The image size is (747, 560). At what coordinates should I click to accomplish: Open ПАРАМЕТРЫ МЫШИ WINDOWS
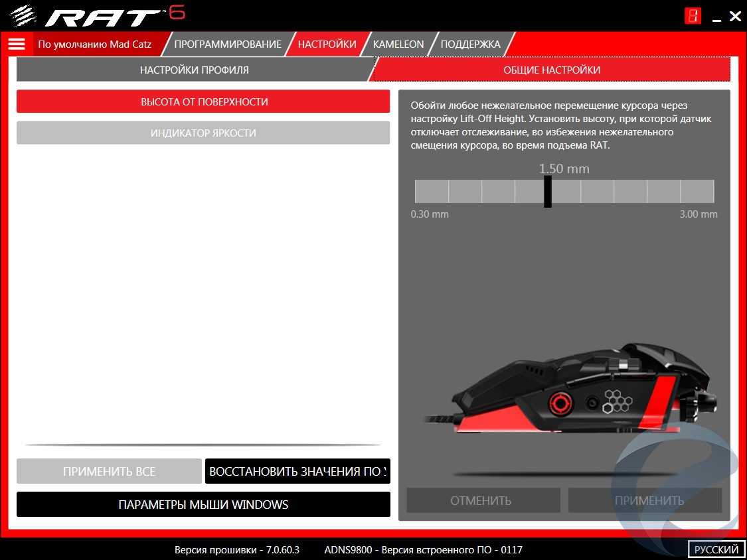click(203, 504)
